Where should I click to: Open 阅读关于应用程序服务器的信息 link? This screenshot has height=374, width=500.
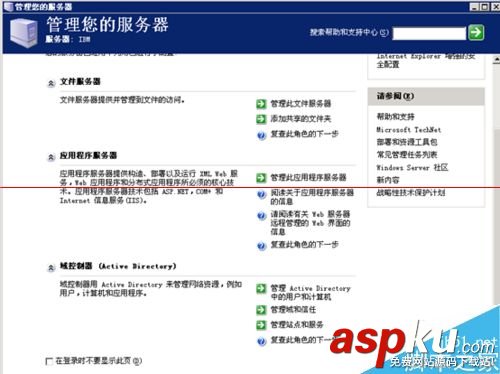click(312, 197)
